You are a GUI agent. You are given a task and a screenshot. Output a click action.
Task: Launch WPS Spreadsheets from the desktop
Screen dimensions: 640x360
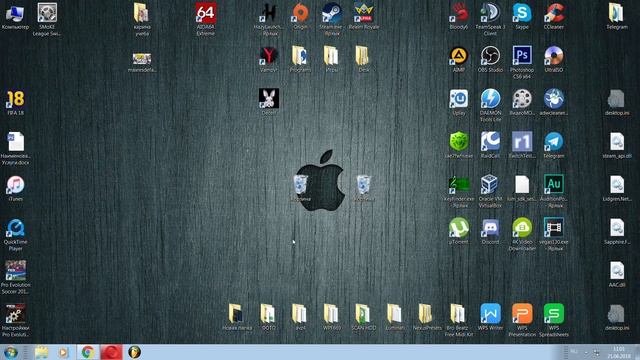[553, 314]
